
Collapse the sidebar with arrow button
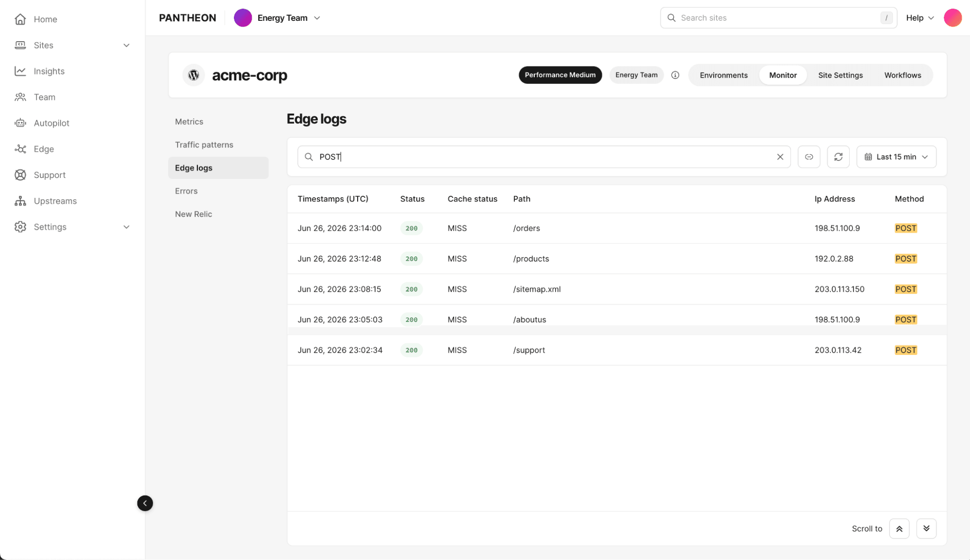point(145,503)
